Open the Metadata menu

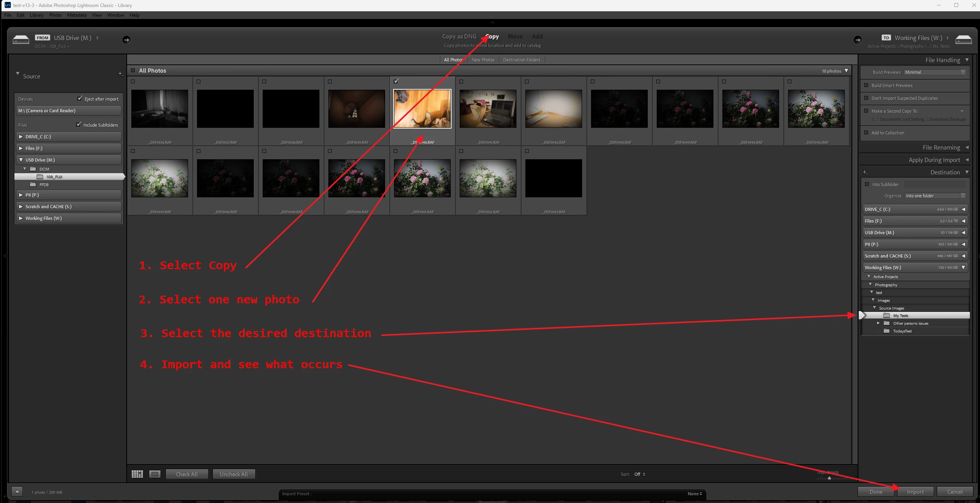tap(77, 15)
